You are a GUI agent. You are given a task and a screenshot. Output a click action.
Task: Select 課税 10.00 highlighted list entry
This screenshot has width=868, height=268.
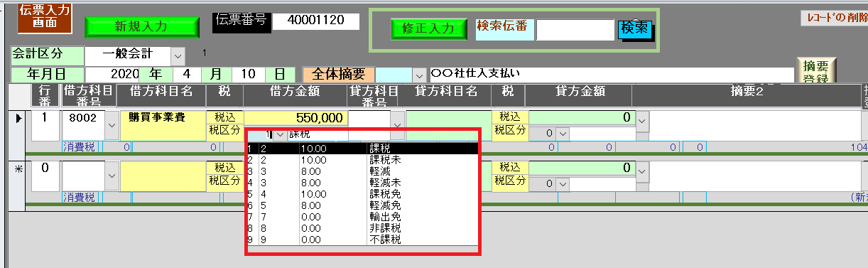363,149
